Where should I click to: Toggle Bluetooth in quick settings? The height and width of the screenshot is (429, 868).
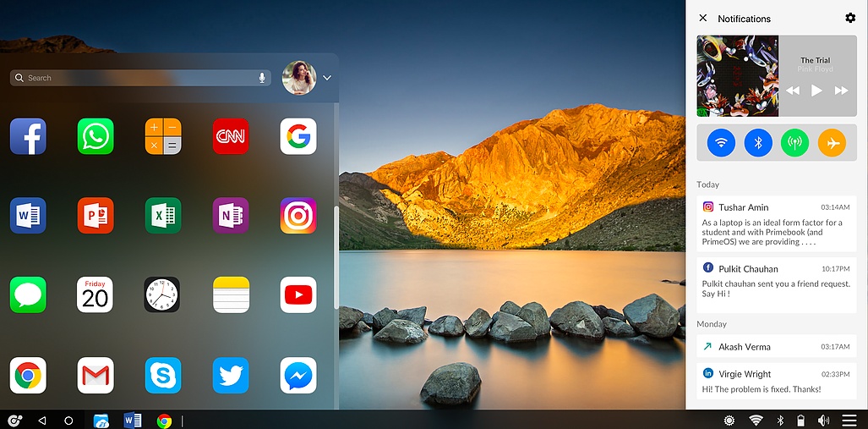pyautogui.click(x=758, y=143)
